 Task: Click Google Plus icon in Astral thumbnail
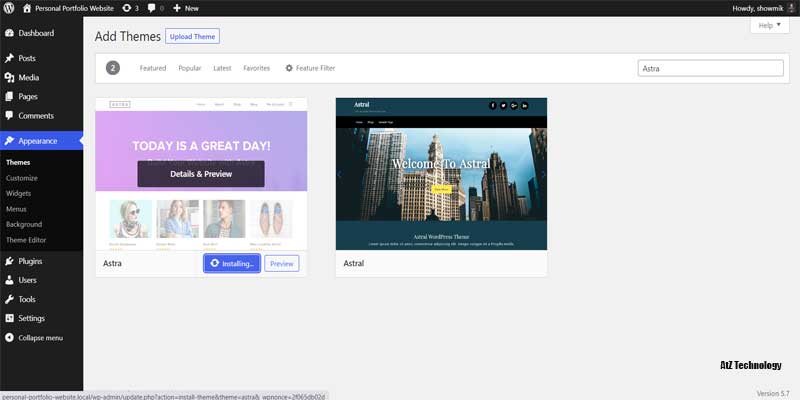[514, 106]
